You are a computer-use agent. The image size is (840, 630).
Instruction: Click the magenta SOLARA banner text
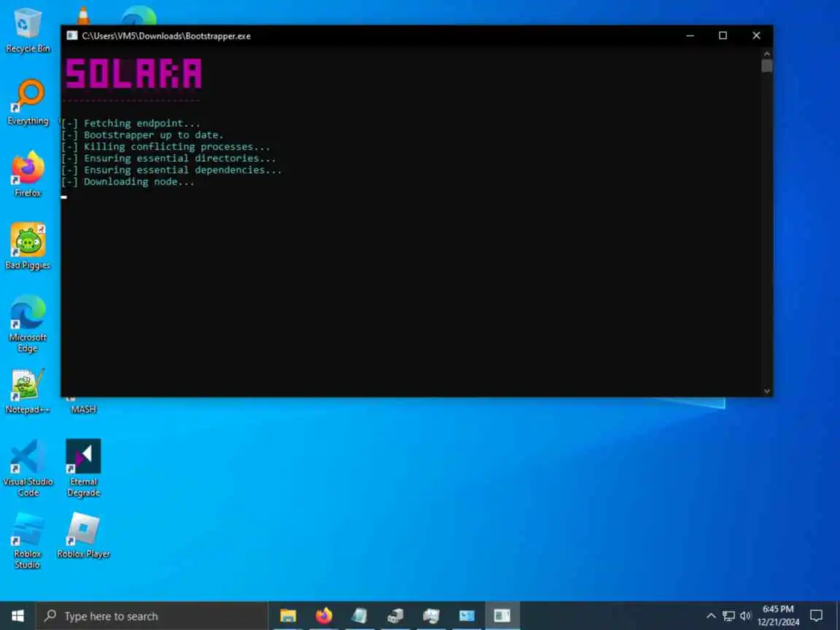133,73
